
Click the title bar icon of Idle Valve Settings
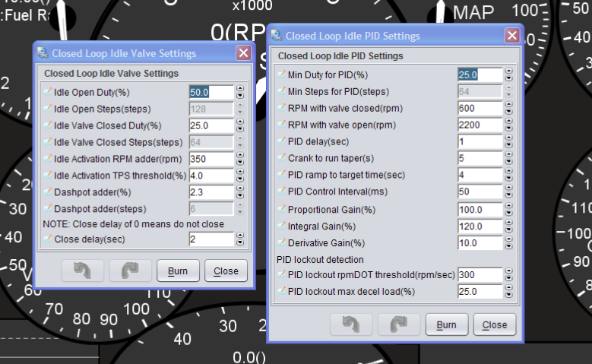[43, 53]
